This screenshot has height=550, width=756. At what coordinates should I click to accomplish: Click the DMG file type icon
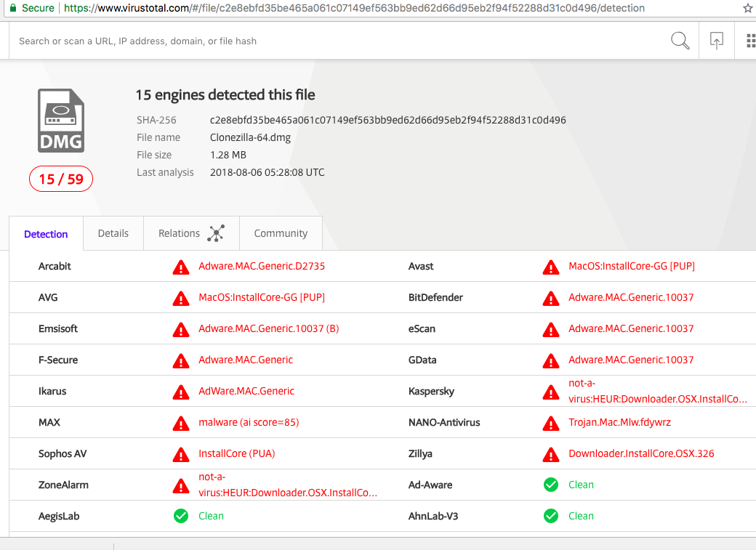61,121
